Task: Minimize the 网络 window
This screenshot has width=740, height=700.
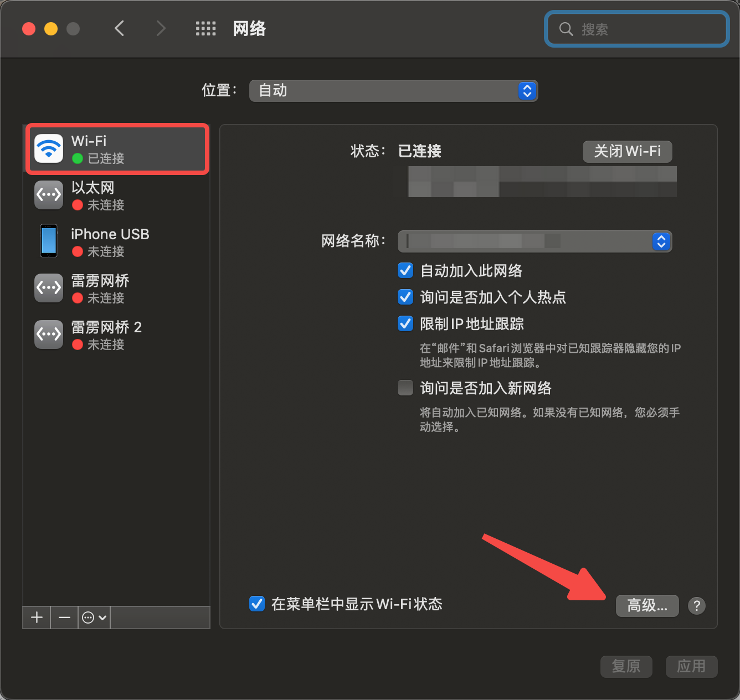Action: (51, 29)
